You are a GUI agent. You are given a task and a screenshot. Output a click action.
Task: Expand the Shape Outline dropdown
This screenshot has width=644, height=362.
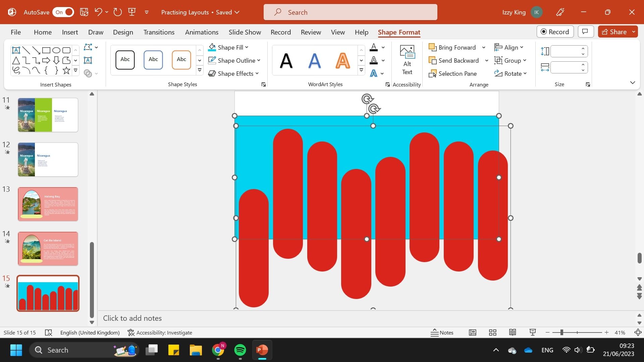point(259,61)
